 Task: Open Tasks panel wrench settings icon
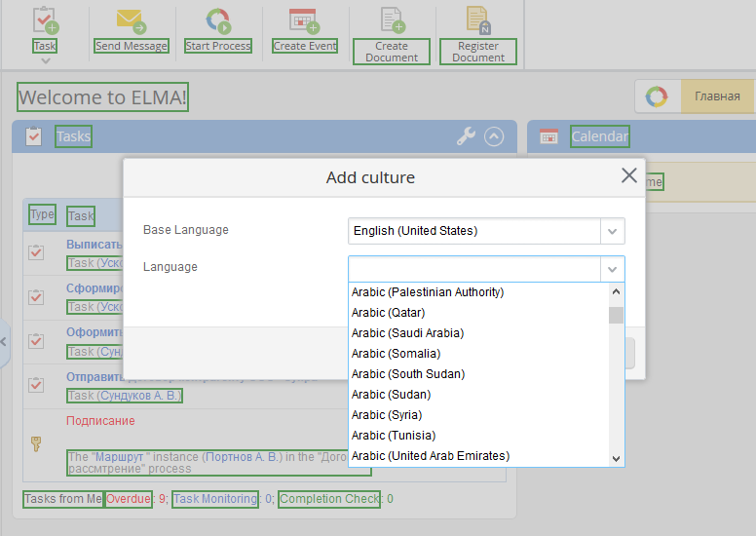coord(466,137)
